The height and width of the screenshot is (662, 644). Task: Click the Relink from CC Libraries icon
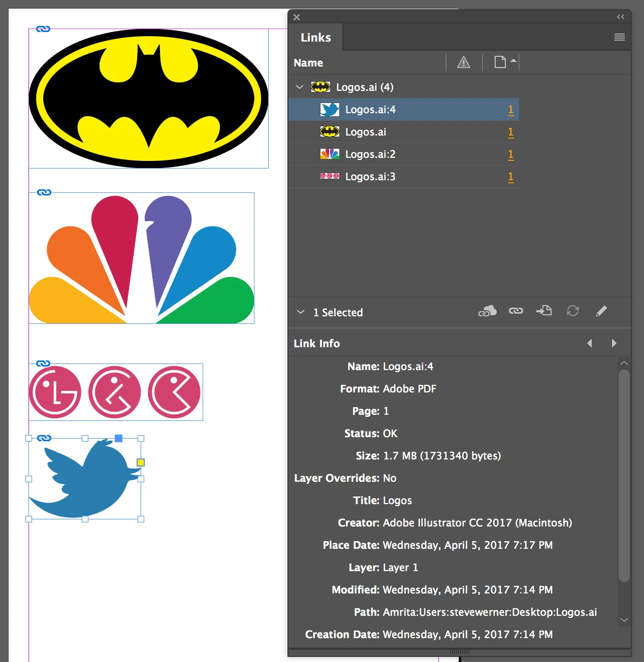(x=488, y=311)
